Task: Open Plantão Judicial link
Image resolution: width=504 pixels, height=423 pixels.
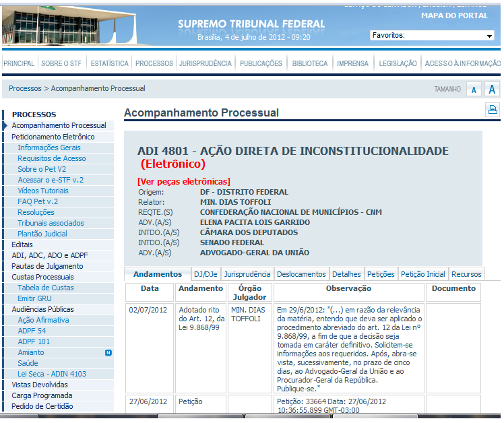Action: click(x=42, y=234)
